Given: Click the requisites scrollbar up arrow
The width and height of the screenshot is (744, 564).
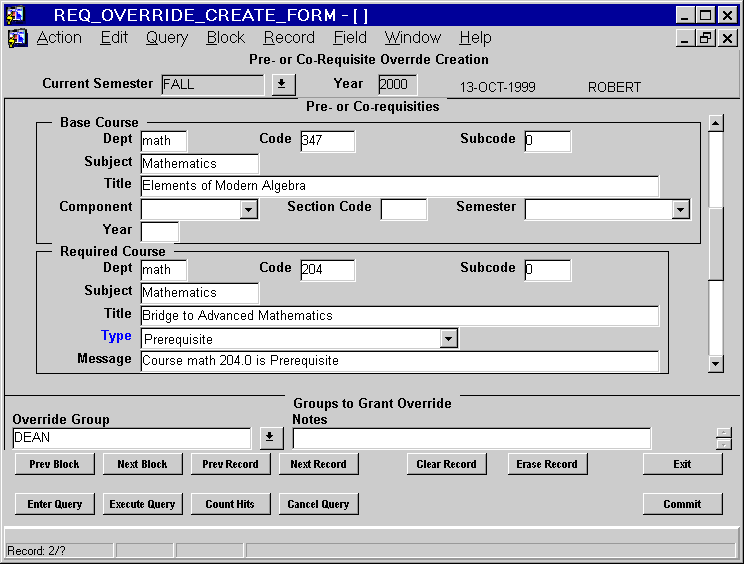Looking at the screenshot, I should [716, 123].
